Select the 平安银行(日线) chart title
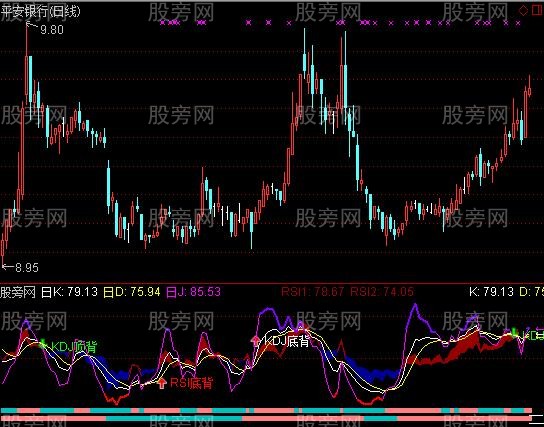 [x=41, y=11]
